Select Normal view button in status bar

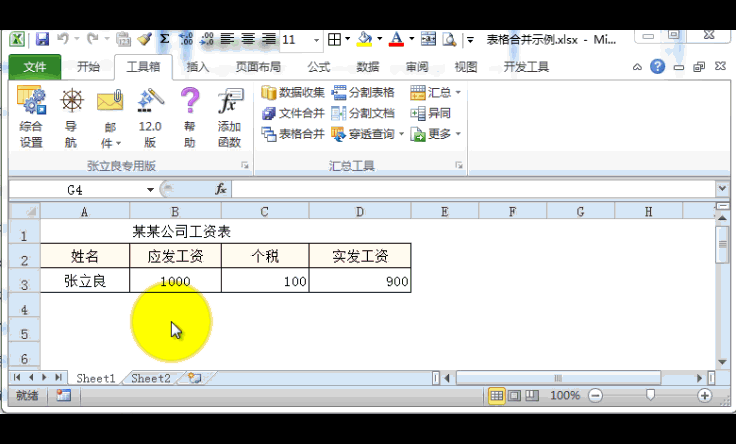click(497, 396)
